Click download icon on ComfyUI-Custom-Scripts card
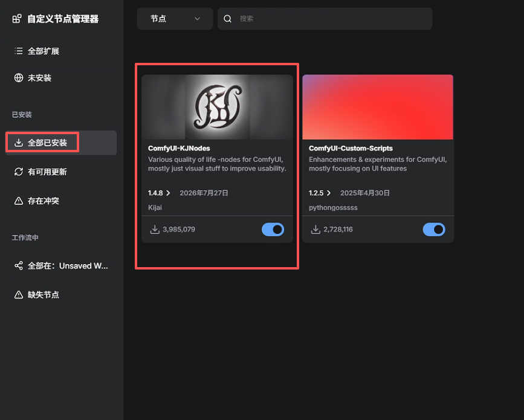 click(x=315, y=229)
